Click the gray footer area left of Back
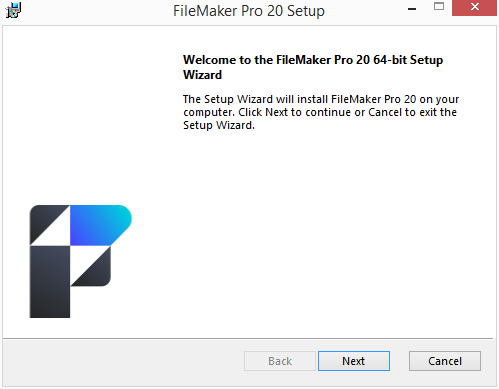This screenshot has width=499, height=389. point(123,363)
